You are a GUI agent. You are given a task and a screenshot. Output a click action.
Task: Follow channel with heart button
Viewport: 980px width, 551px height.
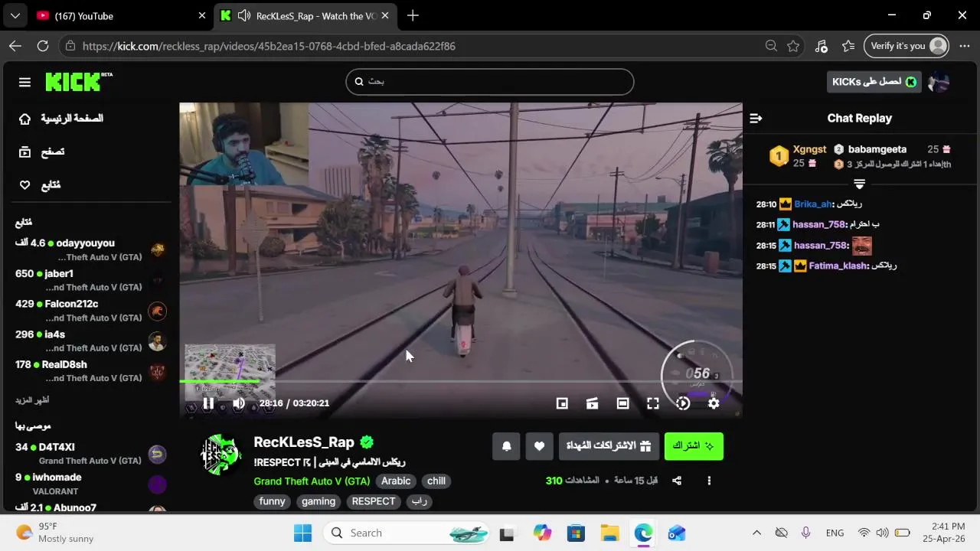click(x=539, y=446)
